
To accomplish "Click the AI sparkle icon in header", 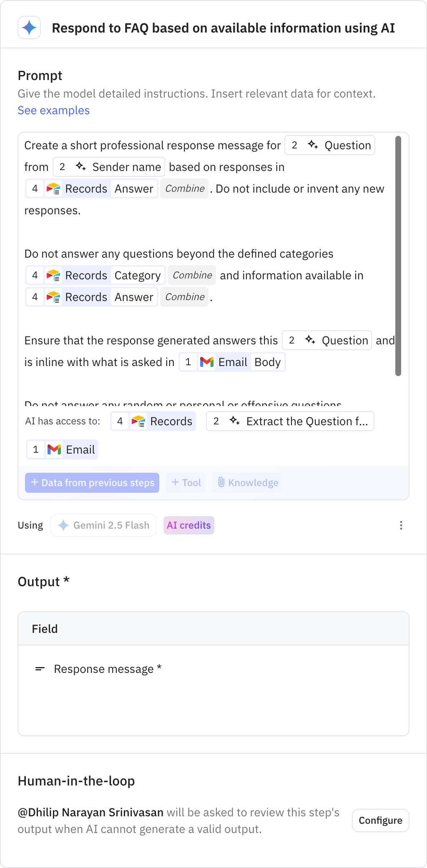I will 29,28.
